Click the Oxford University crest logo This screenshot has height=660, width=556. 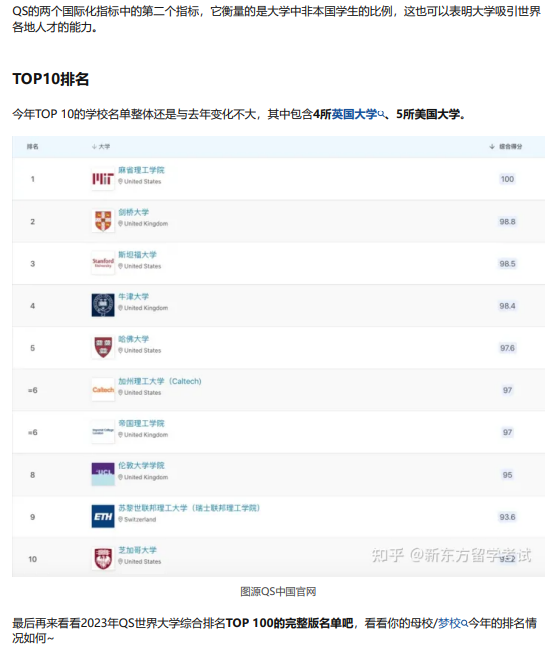click(103, 305)
